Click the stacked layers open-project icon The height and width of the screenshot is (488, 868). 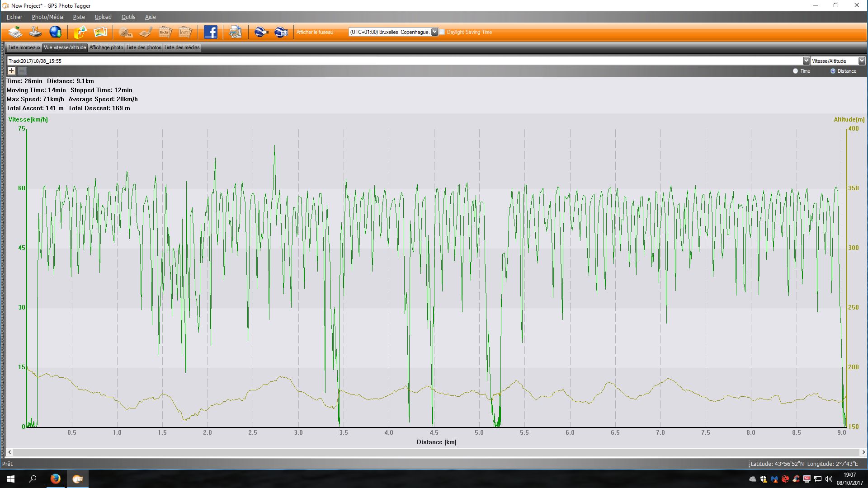(x=15, y=32)
